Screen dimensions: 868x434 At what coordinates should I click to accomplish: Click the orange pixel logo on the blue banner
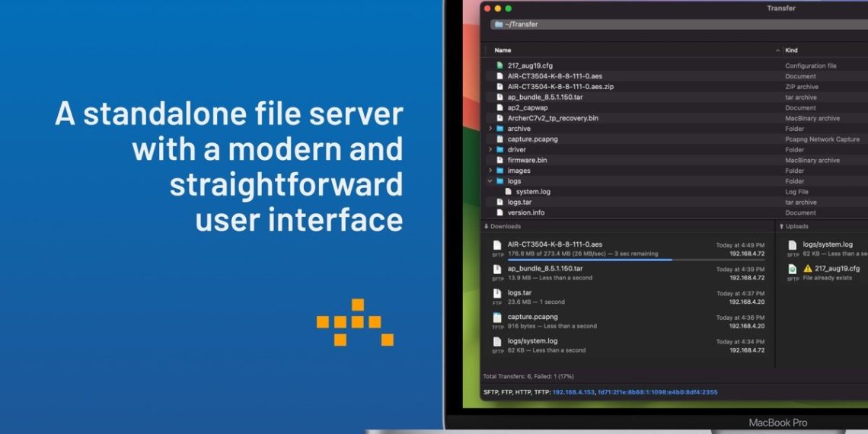(355, 322)
